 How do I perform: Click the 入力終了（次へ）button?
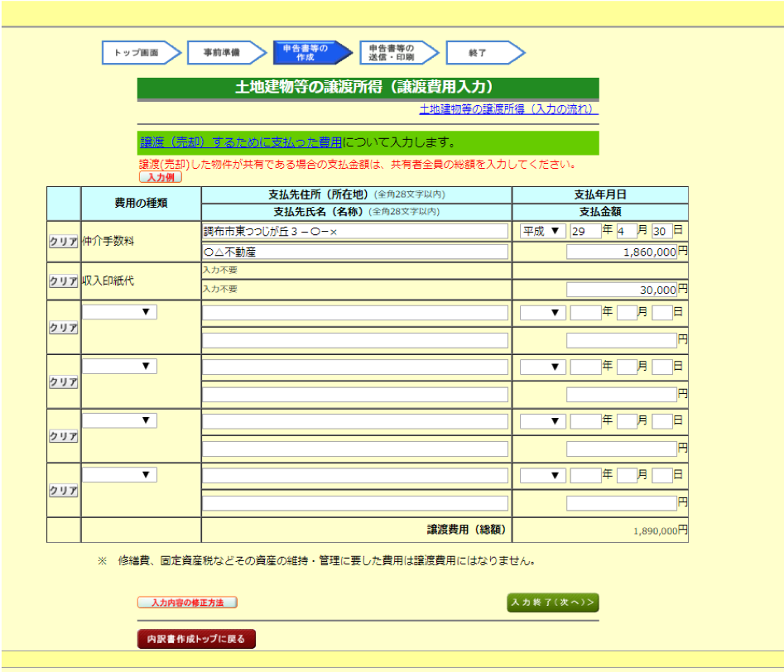coord(551,602)
